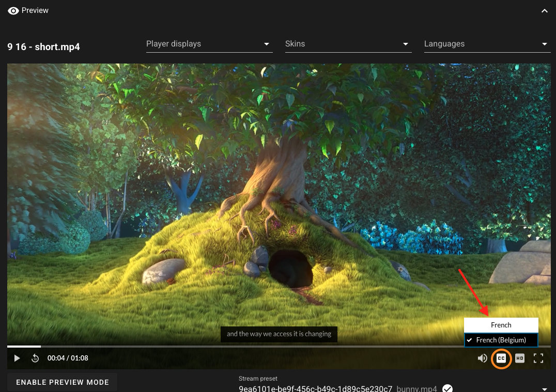Image resolution: width=556 pixels, height=392 pixels.
Task: Click the Preview eye icon
Action: click(13, 11)
